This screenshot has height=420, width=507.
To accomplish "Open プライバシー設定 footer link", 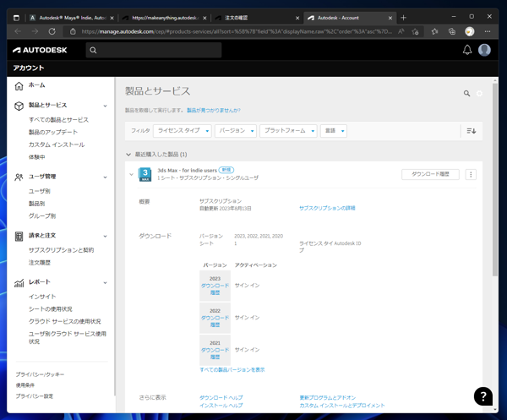I will click(x=35, y=396).
